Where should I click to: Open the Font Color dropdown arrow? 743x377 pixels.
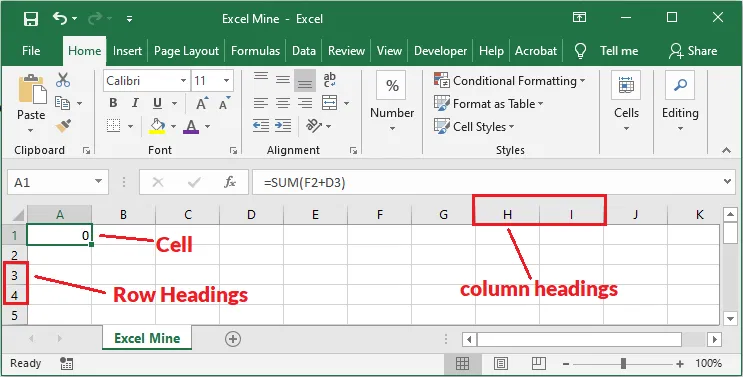click(208, 126)
